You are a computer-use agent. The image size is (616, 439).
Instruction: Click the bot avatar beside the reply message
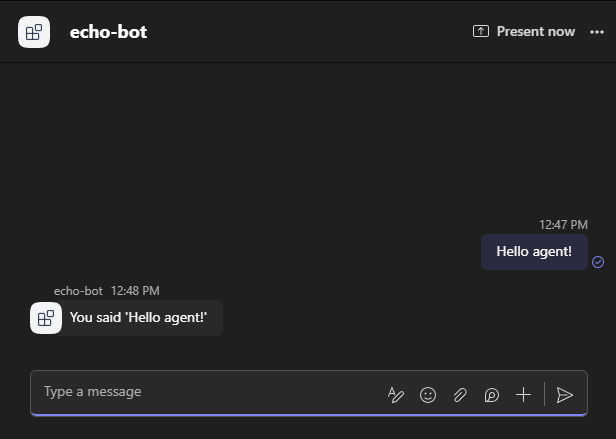pos(46,318)
